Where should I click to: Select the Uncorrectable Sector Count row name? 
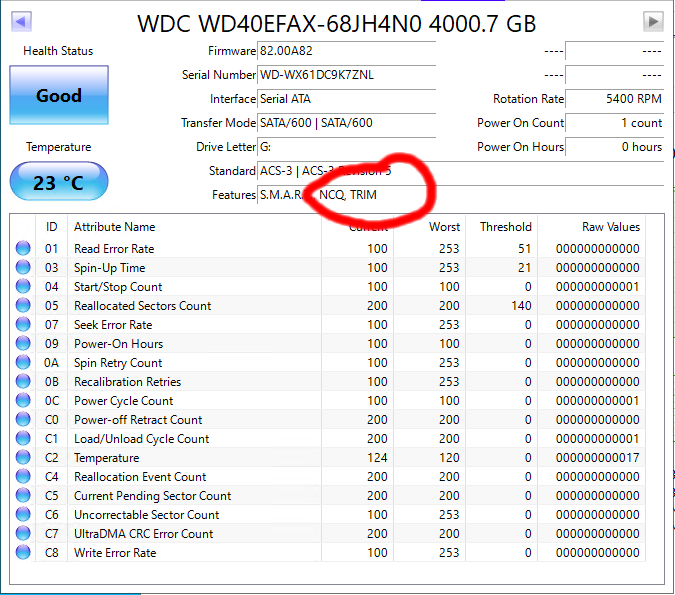(x=146, y=514)
